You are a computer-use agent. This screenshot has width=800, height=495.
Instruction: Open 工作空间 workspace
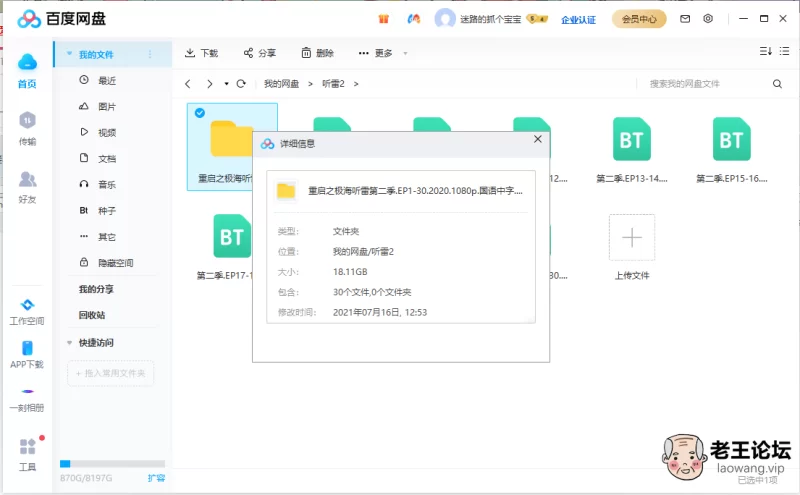pos(27,312)
